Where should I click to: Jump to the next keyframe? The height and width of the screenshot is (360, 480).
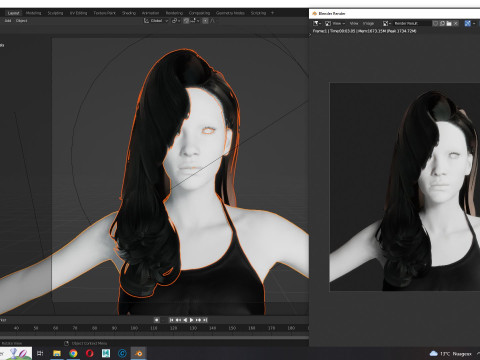pyautogui.click(x=198, y=320)
